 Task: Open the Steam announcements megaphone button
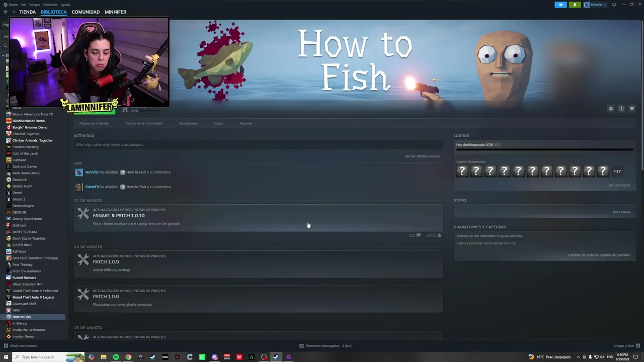point(560,5)
